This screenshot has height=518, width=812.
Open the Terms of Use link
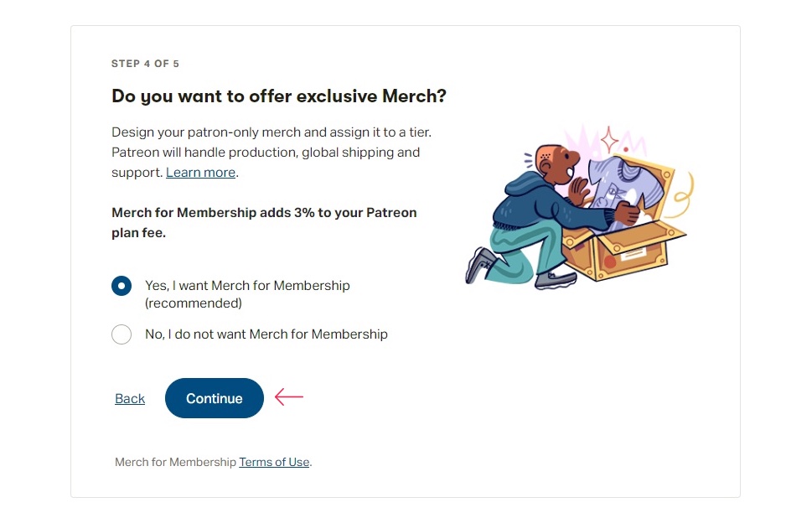274,462
